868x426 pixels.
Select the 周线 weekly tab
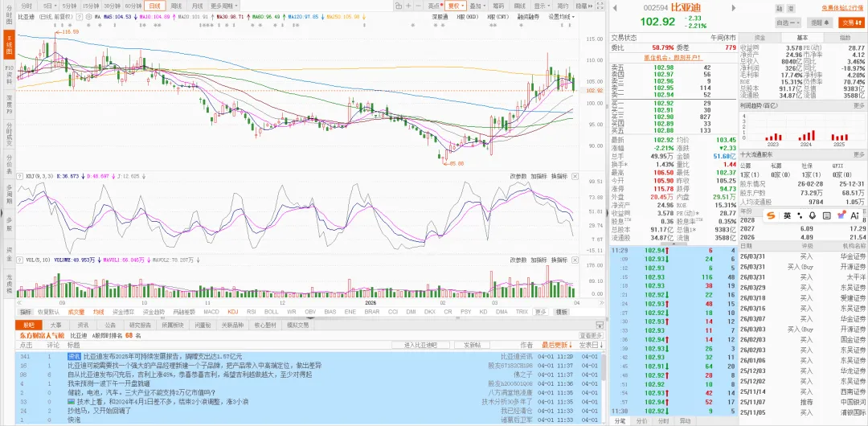(x=176, y=6)
